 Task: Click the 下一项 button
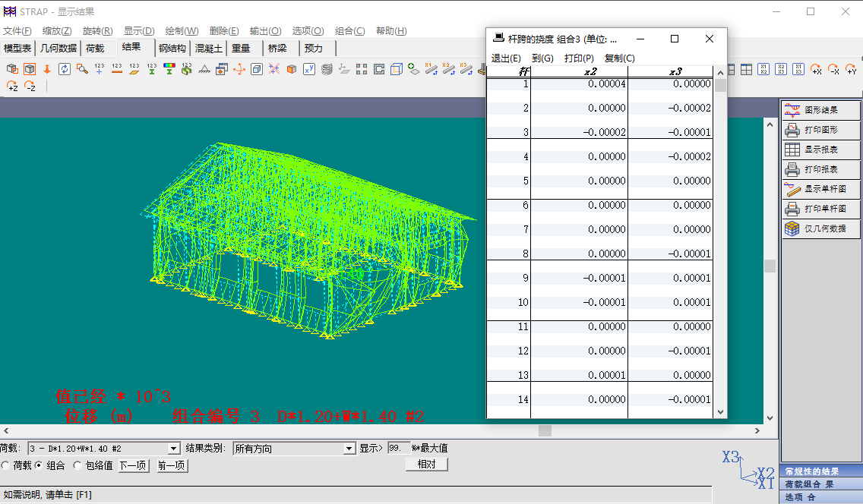pyautogui.click(x=133, y=465)
